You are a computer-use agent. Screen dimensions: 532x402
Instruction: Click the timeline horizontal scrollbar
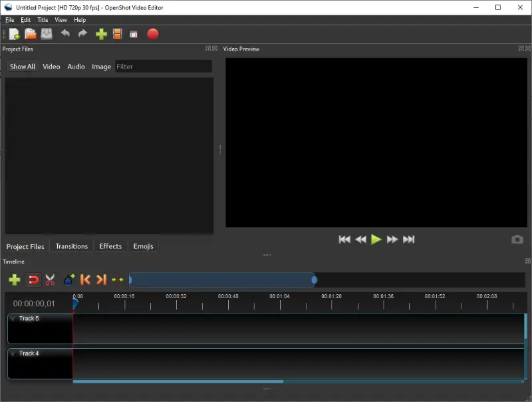pyautogui.click(x=178, y=381)
